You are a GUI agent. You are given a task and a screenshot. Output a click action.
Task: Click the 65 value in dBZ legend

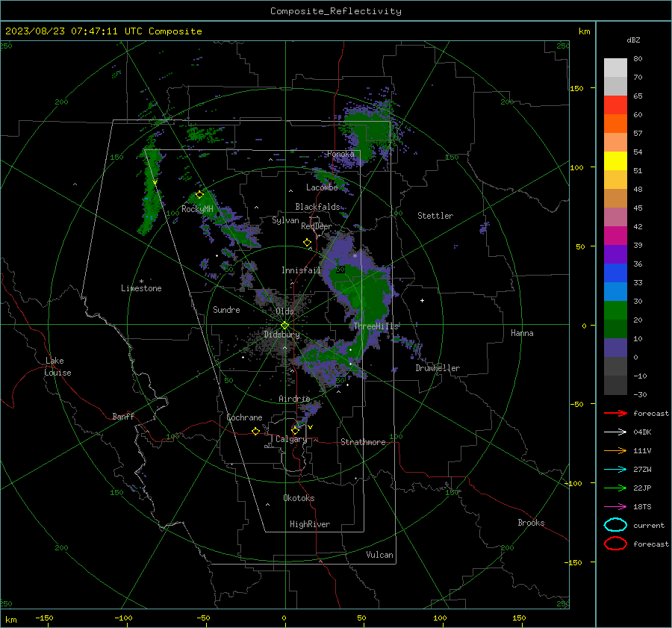[638, 96]
